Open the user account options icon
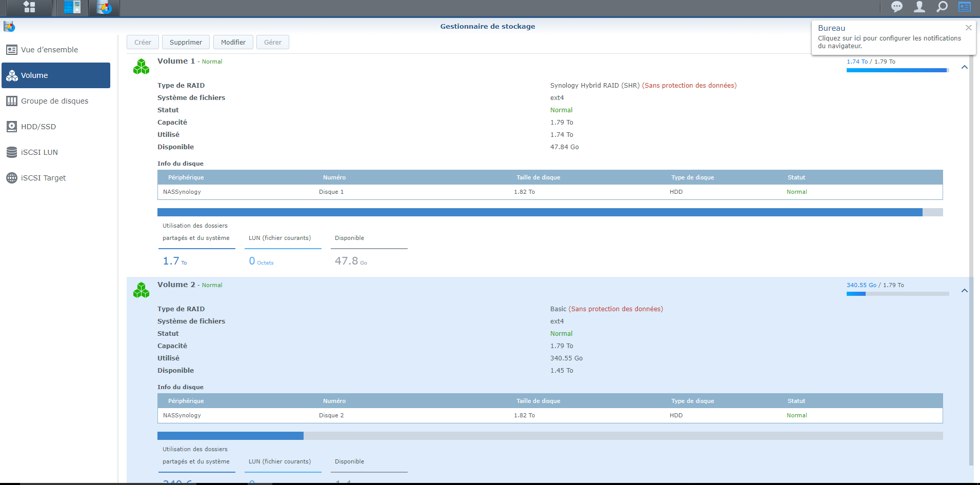The height and width of the screenshot is (485, 980). [919, 7]
